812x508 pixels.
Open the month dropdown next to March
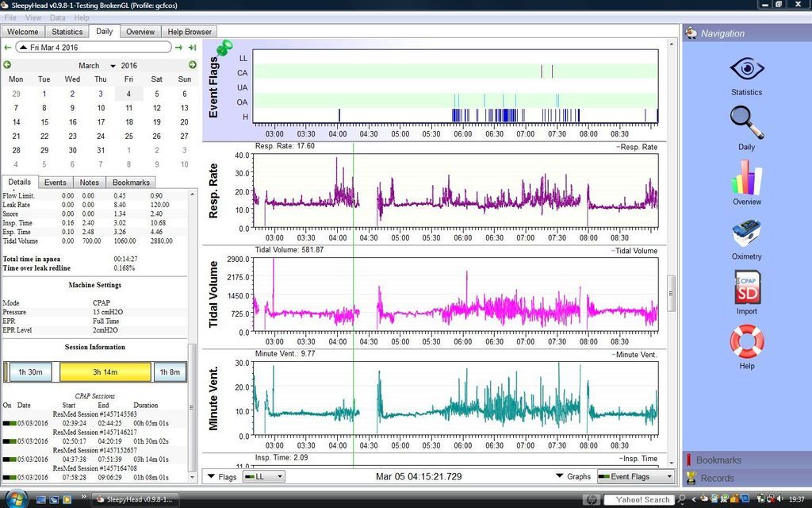[x=113, y=66]
